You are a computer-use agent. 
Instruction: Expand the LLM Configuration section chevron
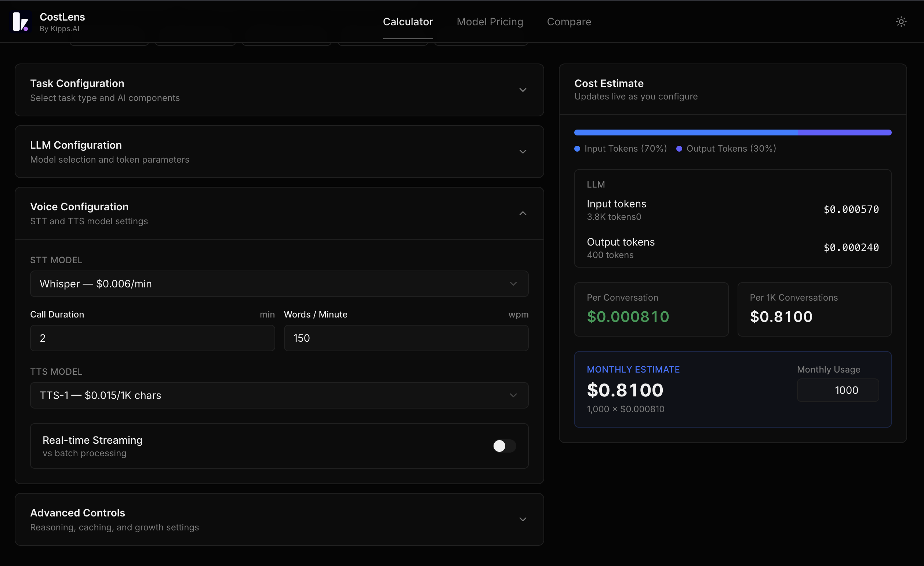[x=523, y=152]
